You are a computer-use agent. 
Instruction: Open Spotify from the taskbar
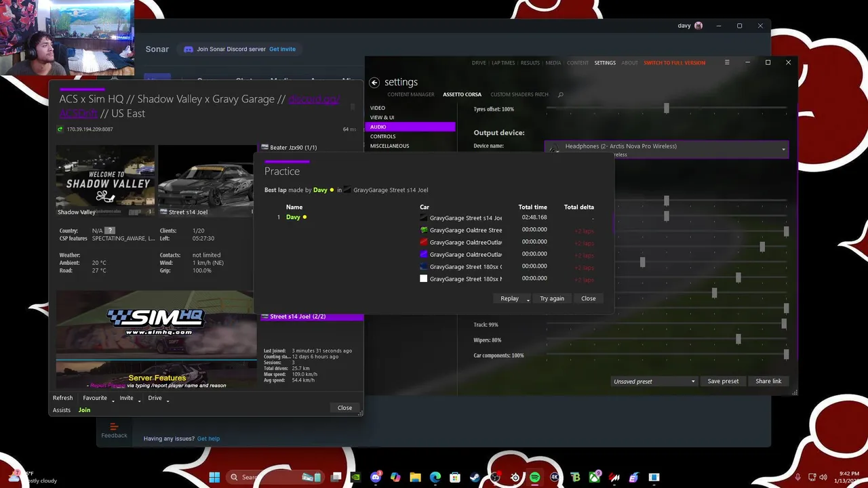[x=534, y=477]
